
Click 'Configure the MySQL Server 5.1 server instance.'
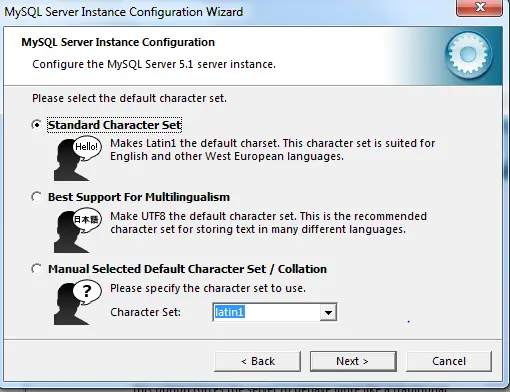point(154,64)
